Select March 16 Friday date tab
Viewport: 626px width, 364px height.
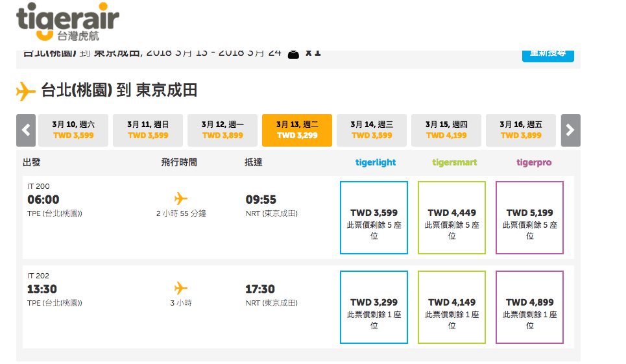(521, 130)
